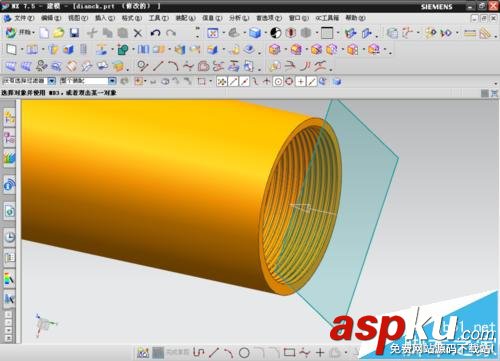
Task: Click the red hexagon section icon
Action: [x=291, y=33]
